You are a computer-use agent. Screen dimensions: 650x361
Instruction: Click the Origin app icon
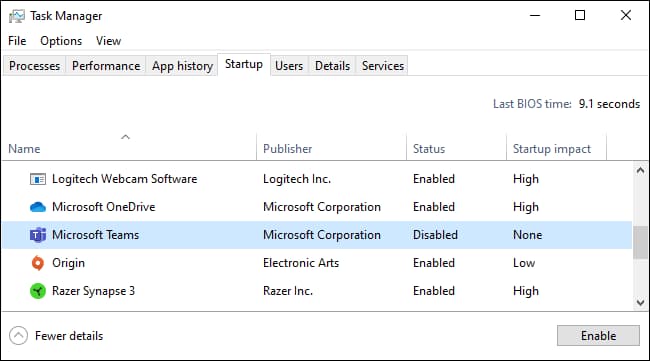click(38, 263)
